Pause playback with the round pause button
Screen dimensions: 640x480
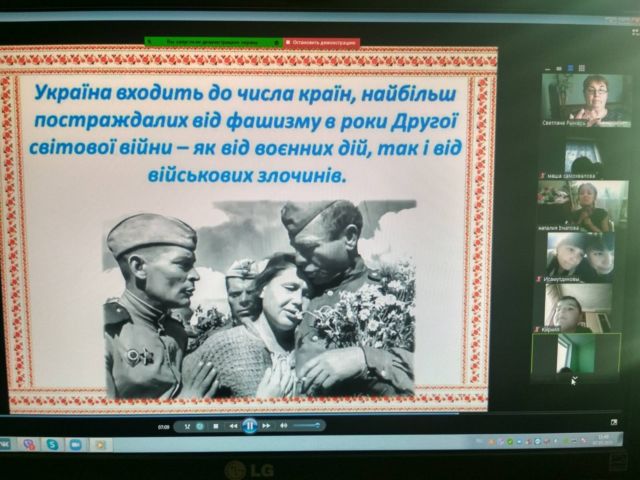pos(249,426)
